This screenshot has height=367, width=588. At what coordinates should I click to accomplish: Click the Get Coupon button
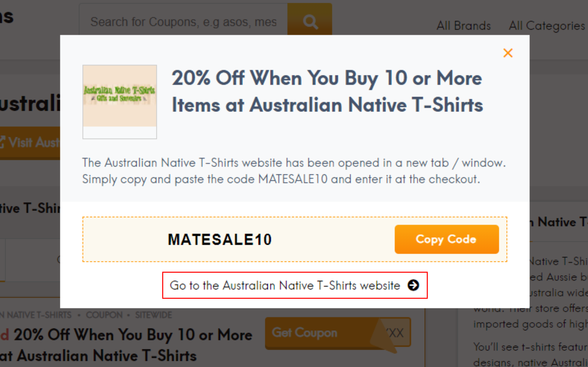coord(305,333)
